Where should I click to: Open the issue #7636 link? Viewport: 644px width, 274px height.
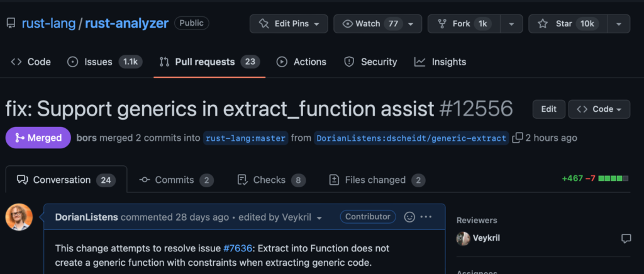click(236, 248)
